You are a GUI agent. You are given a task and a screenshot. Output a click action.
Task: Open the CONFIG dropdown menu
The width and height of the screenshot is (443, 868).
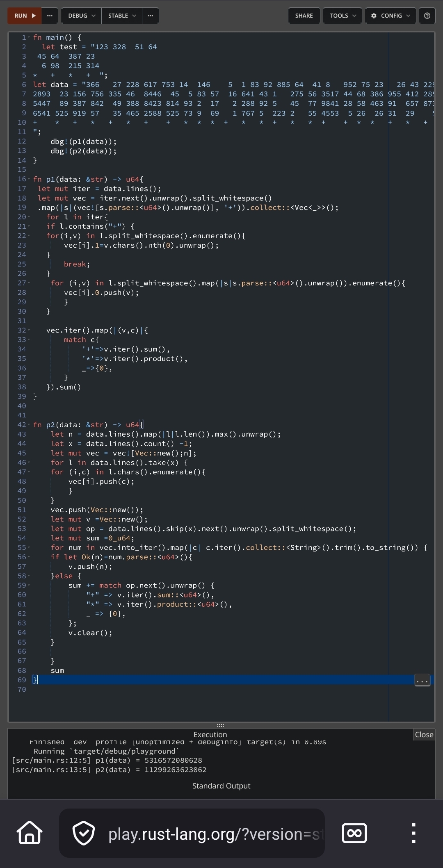[390, 16]
